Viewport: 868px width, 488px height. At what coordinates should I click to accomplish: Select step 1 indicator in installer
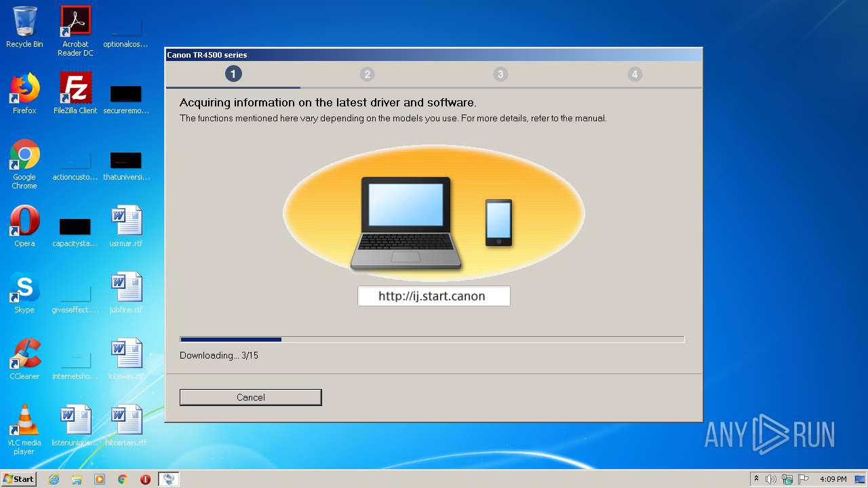coord(233,74)
